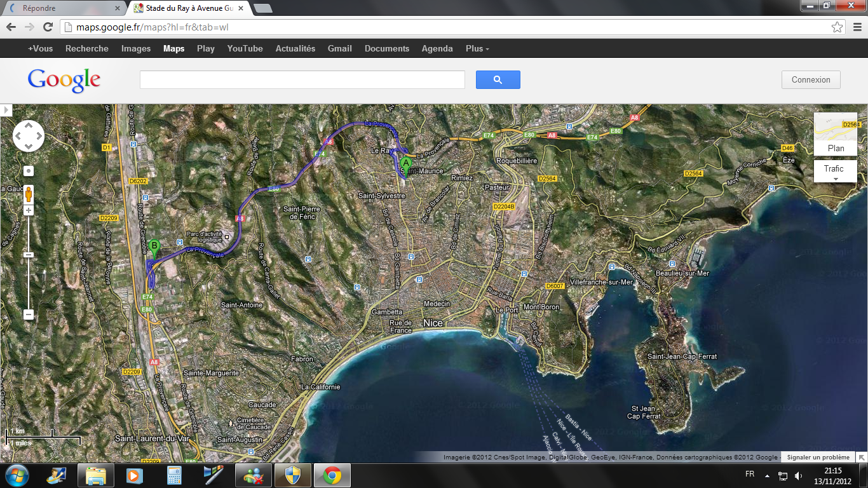Screen dimensions: 868x488
Task: Click the zoom slider handle
Action: pos(29,255)
